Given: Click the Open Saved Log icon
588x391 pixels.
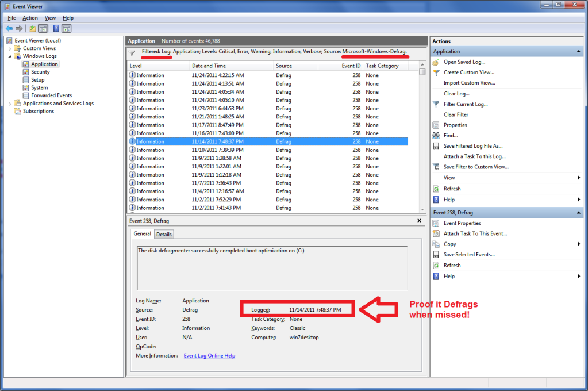Looking at the screenshot, I should [x=436, y=62].
